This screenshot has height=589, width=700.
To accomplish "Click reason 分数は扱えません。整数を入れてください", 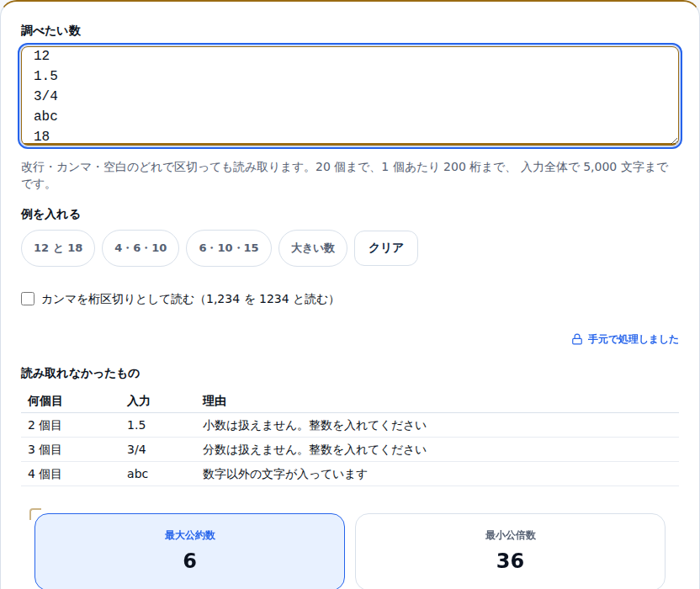I will coord(315,449).
